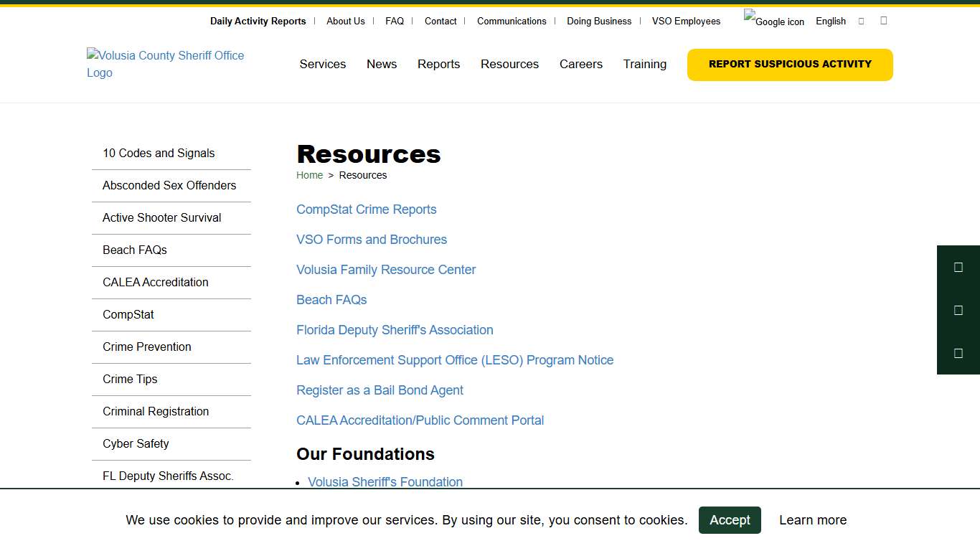The width and height of the screenshot is (980, 551).
Task: Click the Home breadcrumb link
Action: [x=309, y=175]
